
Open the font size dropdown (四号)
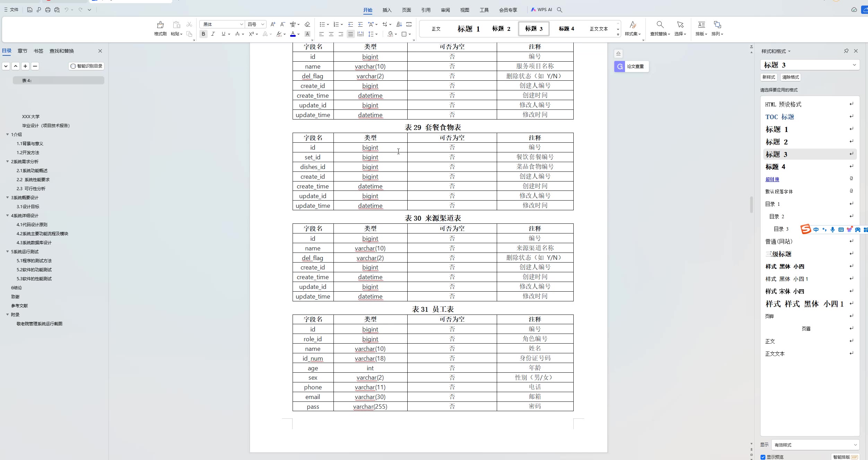pyautogui.click(x=263, y=24)
